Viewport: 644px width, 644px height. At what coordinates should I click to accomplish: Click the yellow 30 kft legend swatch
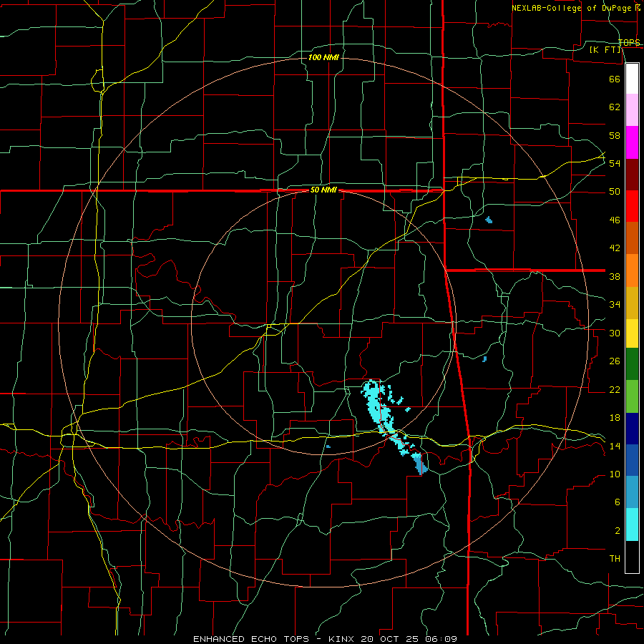(x=632, y=333)
